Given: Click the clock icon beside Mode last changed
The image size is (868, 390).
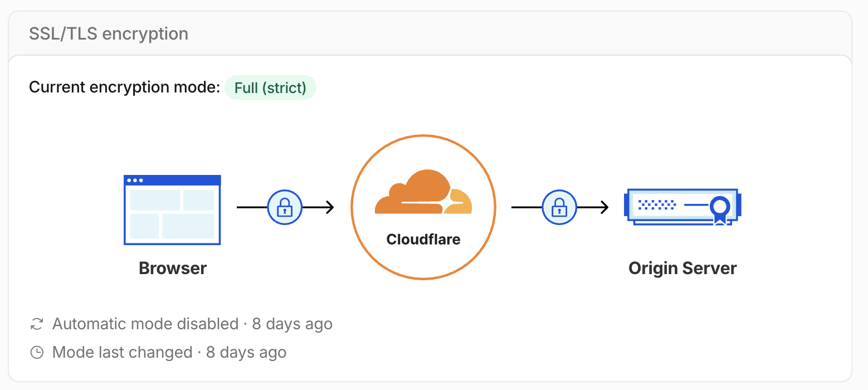Looking at the screenshot, I should 37,353.
